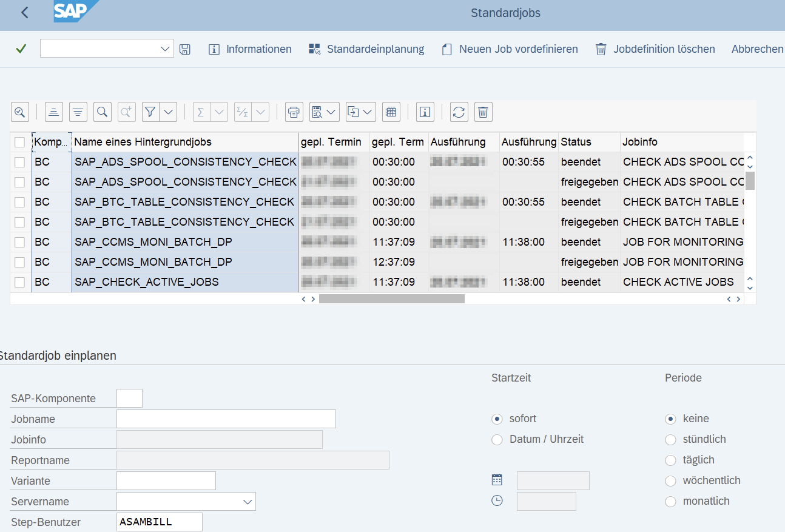Check the SAP_CHECK_ACTIVE_JOBS row checkbox
This screenshot has width=785, height=532.
click(20, 282)
